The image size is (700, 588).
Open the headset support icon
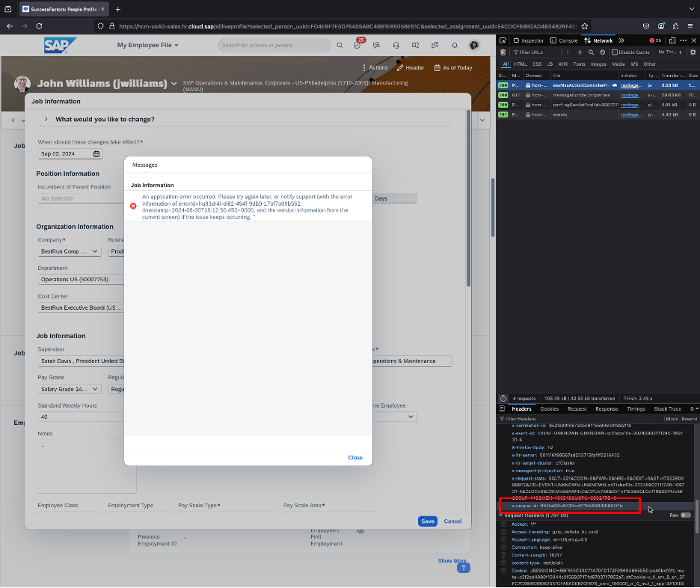click(x=396, y=45)
